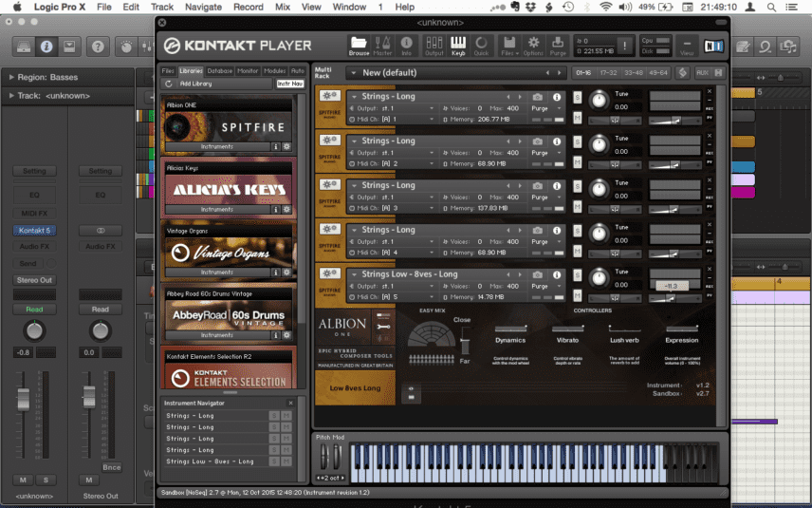The image size is (812, 508).
Task: Open the Navigate menu
Action: [x=204, y=8]
